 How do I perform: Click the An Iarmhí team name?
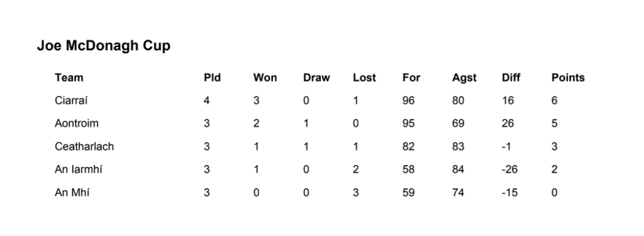(x=78, y=169)
